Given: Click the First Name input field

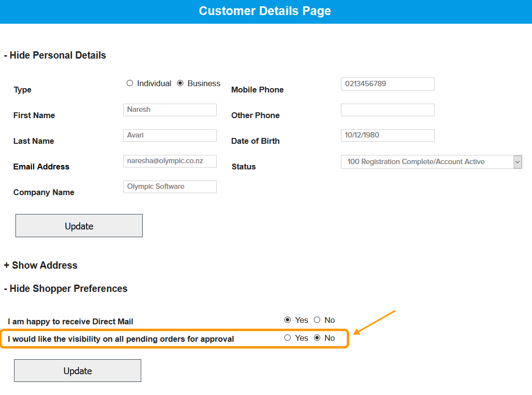Looking at the screenshot, I should tap(170, 109).
